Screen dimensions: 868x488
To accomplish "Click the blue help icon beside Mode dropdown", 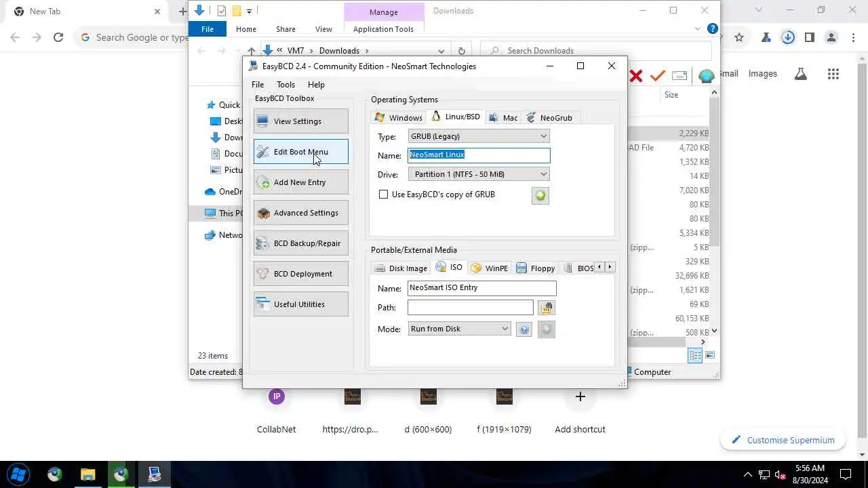I will 524,329.
